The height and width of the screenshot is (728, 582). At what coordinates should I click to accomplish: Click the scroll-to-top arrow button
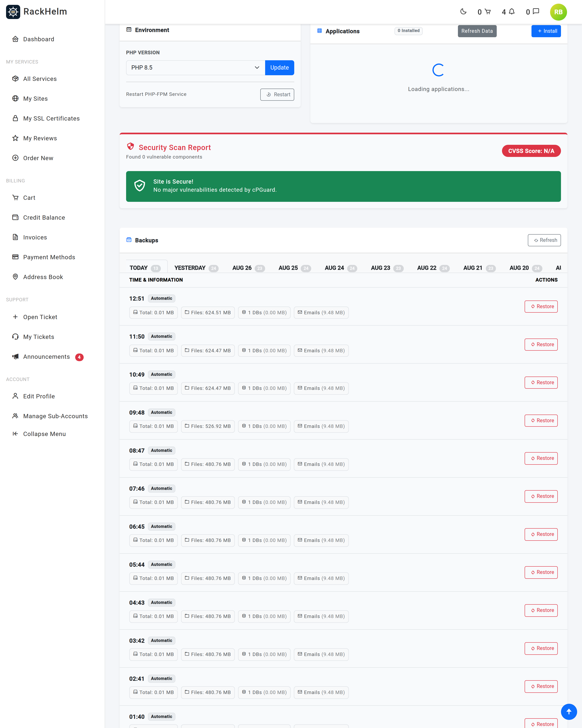(x=568, y=711)
